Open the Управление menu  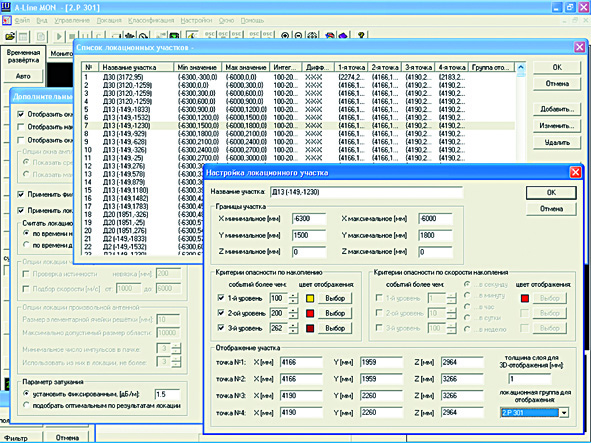click(72, 20)
